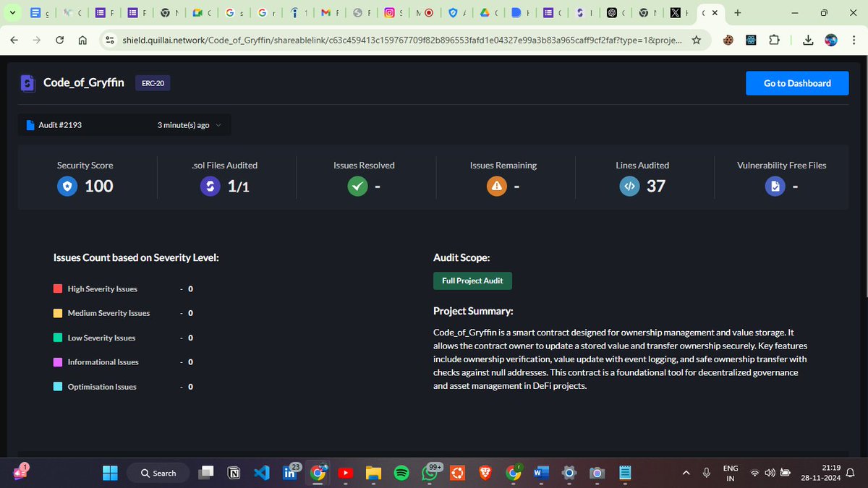Click the Security Score value 100
The image size is (868, 488).
99,187
